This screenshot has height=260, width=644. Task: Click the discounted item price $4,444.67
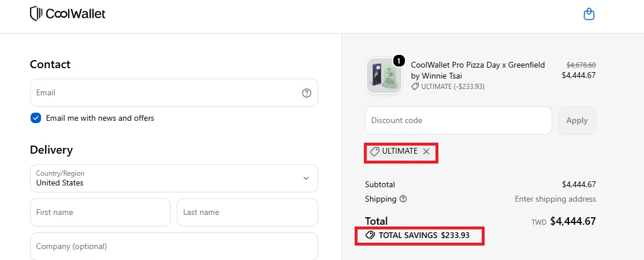point(579,75)
